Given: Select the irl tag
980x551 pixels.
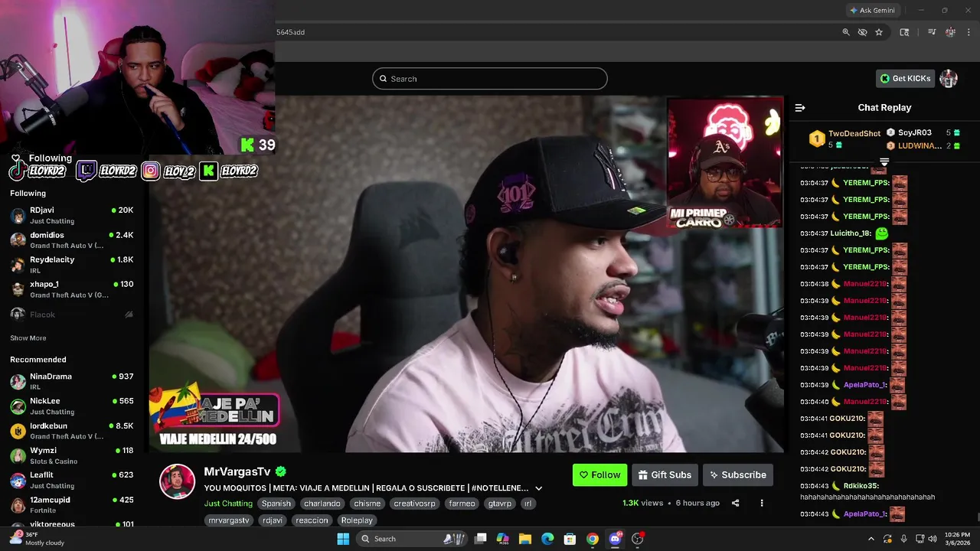Looking at the screenshot, I should pyautogui.click(x=528, y=504).
